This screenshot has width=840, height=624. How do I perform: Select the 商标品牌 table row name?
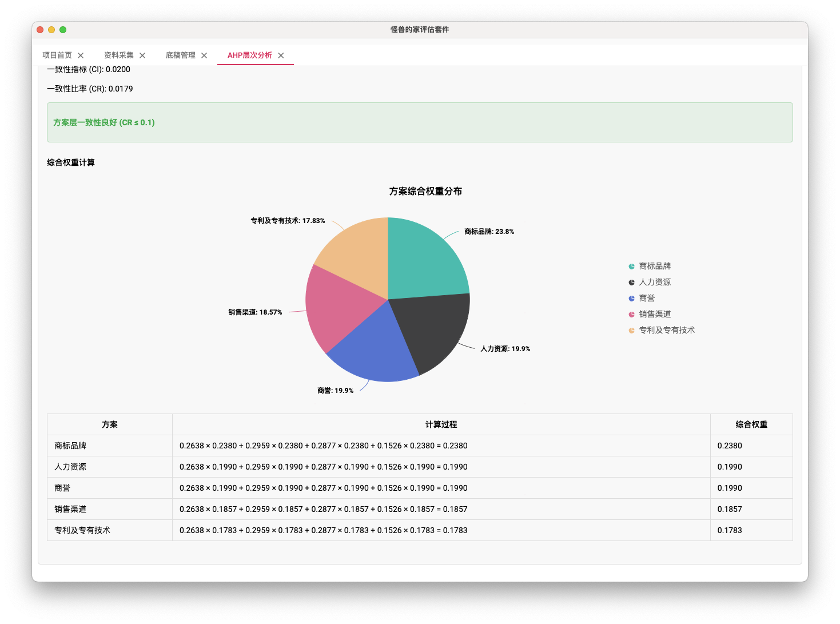click(x=70, y=446)
